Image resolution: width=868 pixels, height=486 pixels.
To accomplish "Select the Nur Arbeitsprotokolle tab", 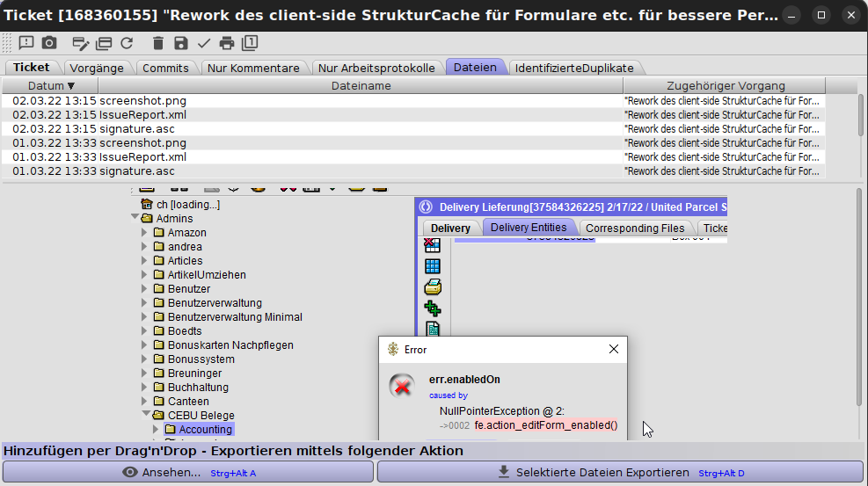I will click(x=376, y=68).
